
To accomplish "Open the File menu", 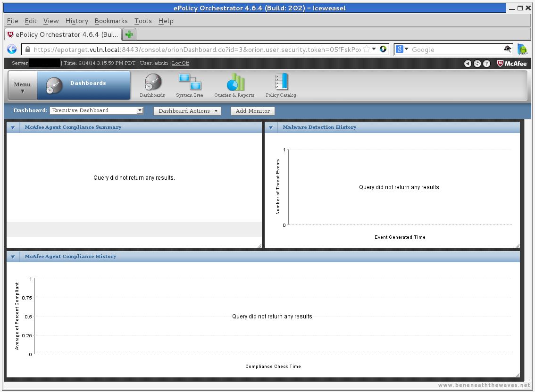I will point(13,21).
